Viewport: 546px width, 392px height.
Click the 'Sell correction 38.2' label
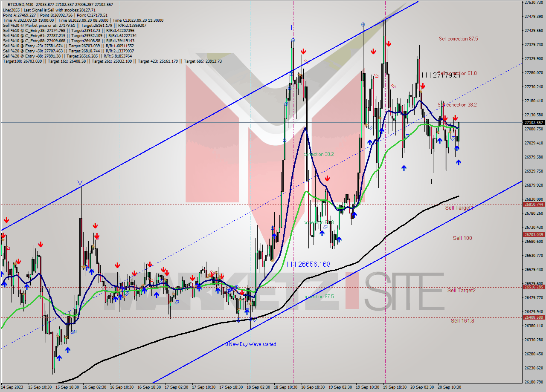coord(457,105)
